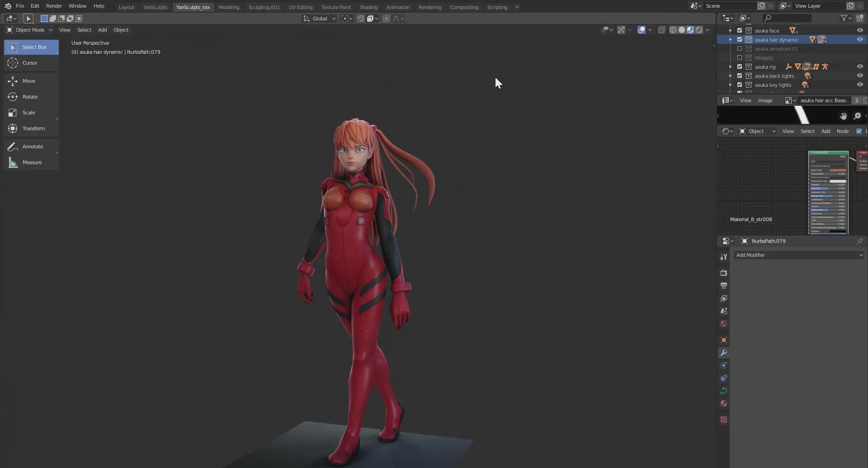The width and height of the screenshot is (868, 468).
Task: Toggle X-Ray mode in viewport header
Action: point(661,30)
